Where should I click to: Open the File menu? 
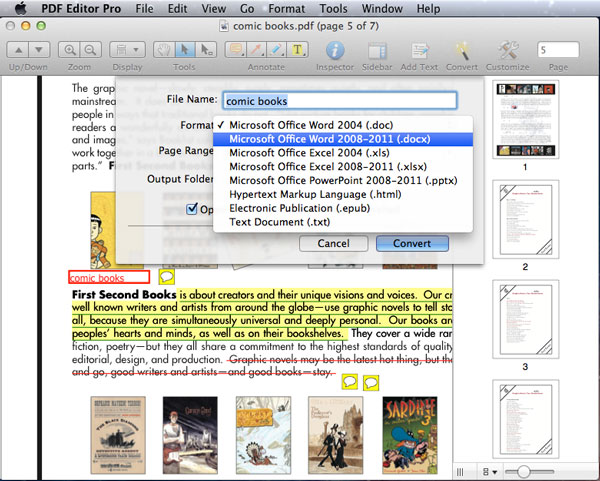[x=144, y=8]
